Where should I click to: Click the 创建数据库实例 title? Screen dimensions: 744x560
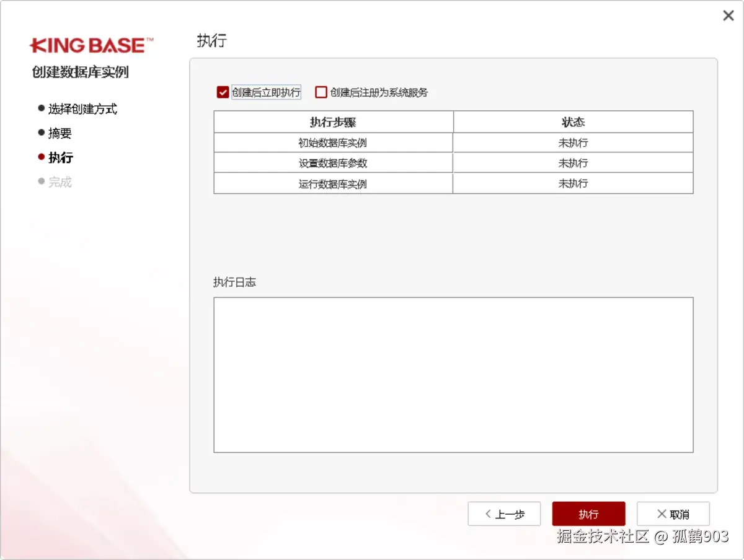click(x=81, y=72)
